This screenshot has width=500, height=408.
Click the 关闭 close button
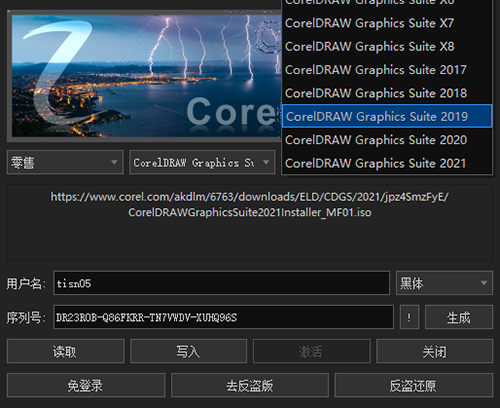(434, 351)
